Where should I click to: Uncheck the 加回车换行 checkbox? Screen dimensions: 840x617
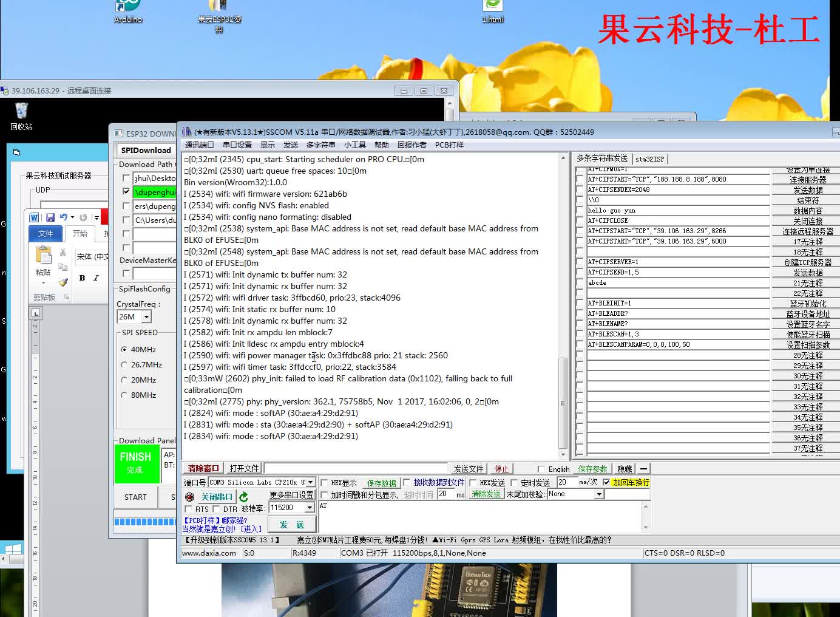point(606,483)
